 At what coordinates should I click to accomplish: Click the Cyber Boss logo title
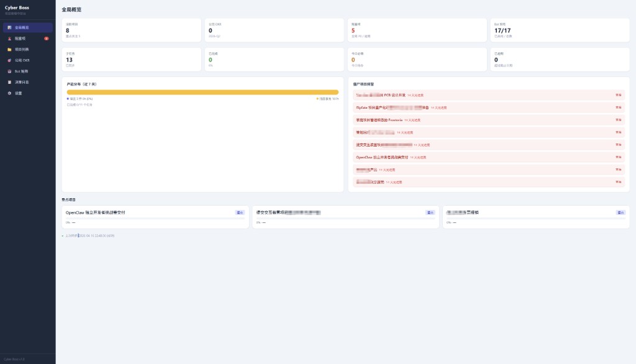coord(17,7)
